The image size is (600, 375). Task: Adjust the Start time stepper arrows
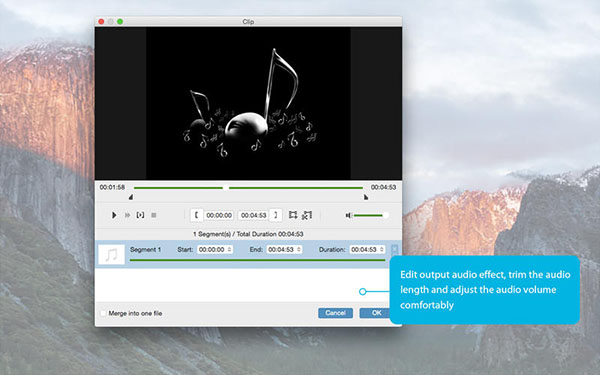click(230, 249)
